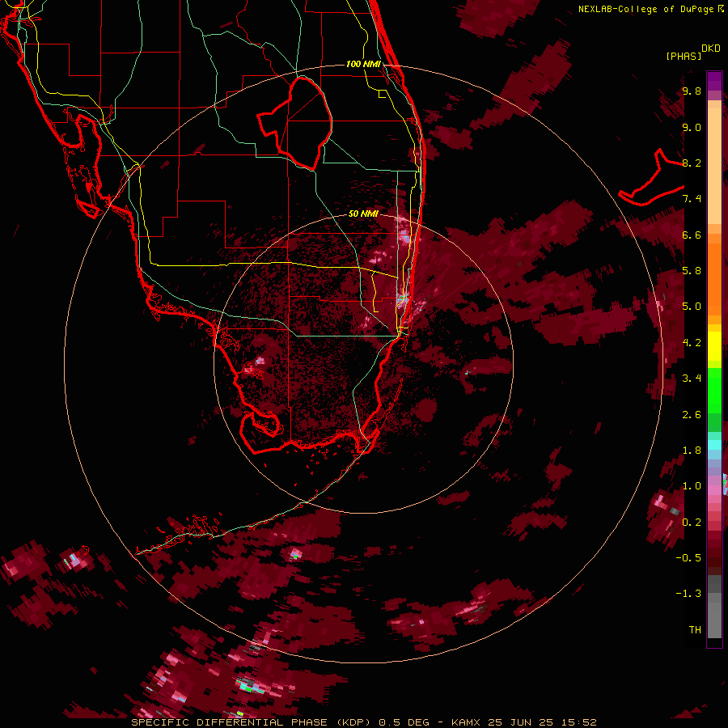
Task: Pick the yellow band on the color bar
Action: click(714, 346)
